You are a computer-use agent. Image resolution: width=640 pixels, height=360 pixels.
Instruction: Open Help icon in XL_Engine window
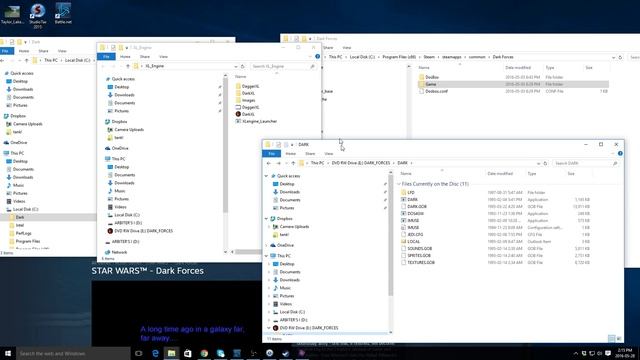click(x=318, y=56)
